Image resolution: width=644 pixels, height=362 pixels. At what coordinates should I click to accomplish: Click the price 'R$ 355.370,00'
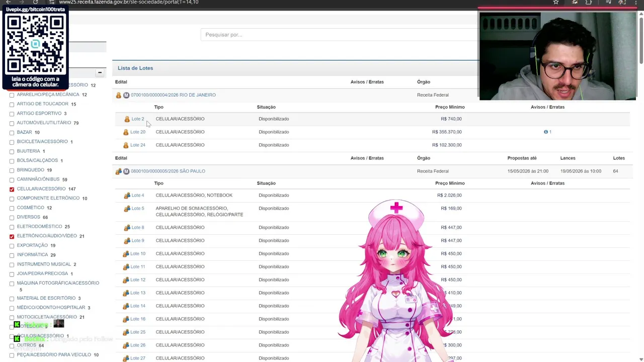click(x=447, y=132)
